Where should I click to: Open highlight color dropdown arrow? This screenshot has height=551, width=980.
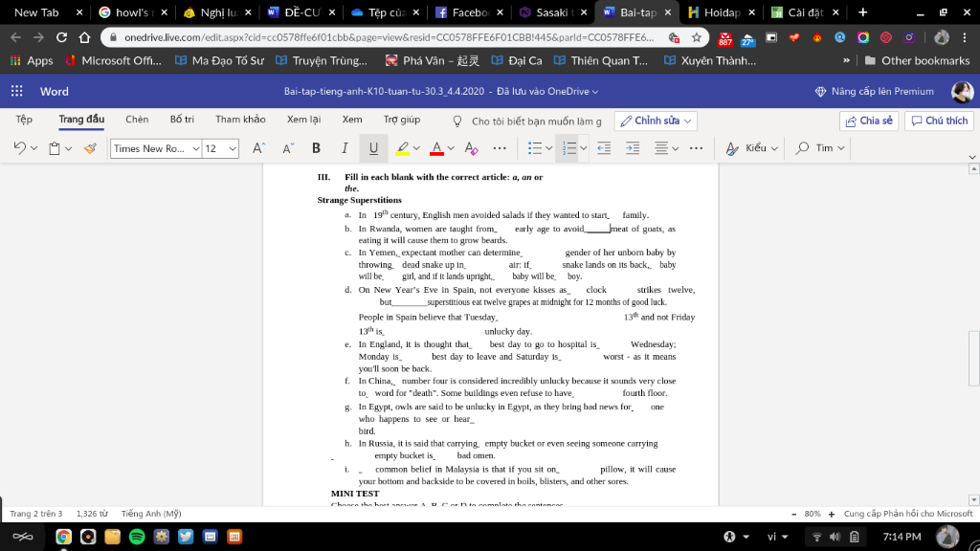[416, 148]
